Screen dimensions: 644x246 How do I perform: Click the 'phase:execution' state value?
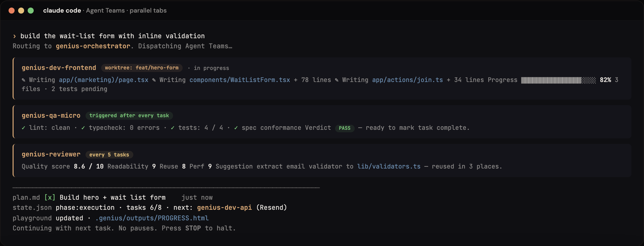coord(85,208)
